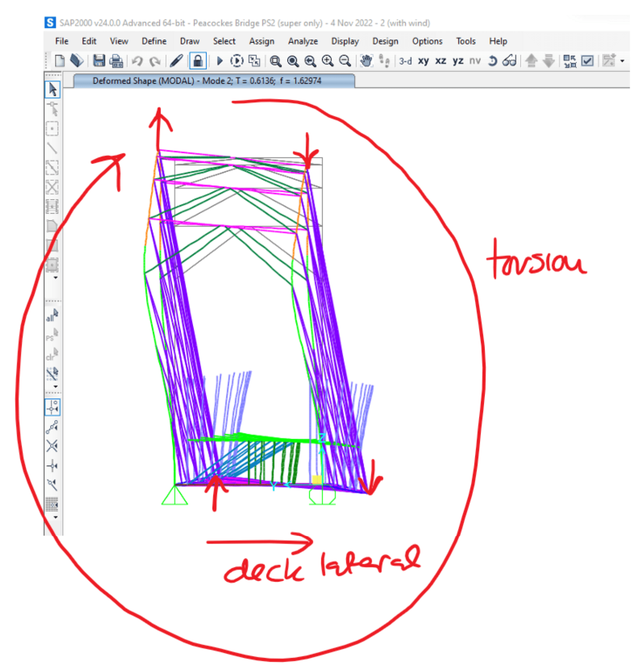The height and width of the screenshot is (667, 644).
Task: Click the Print Graphics icon
Action: tap(116, 61)
